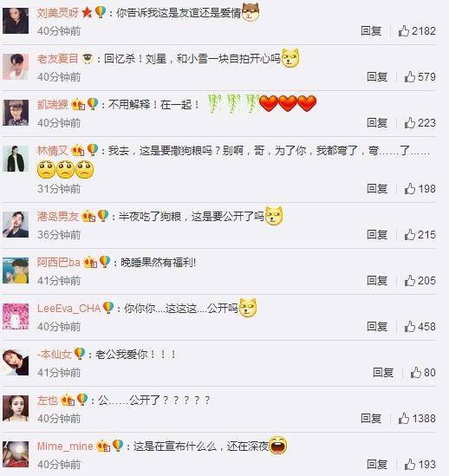The image size is (449, 476).
Task: Click the balloon badge beside -本仙女
Action: tap(80, 354)
